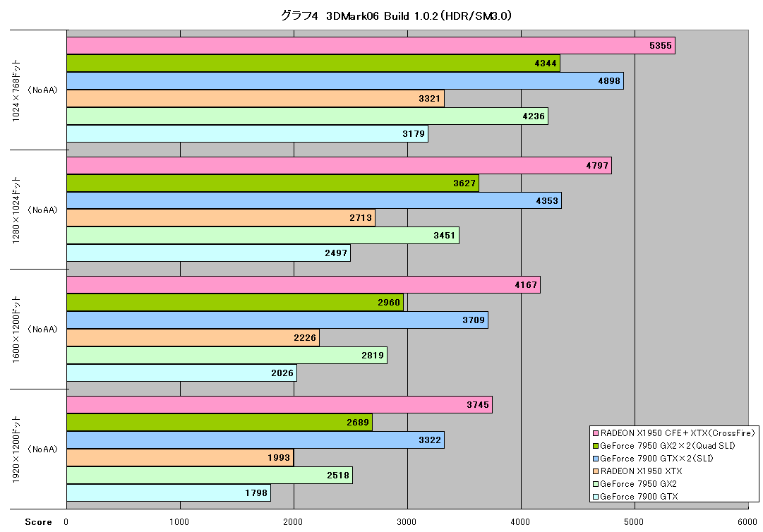Select the bar labeled 2689
The width and height of the screenshot is (763, 532).
click(x=220, y=422)
